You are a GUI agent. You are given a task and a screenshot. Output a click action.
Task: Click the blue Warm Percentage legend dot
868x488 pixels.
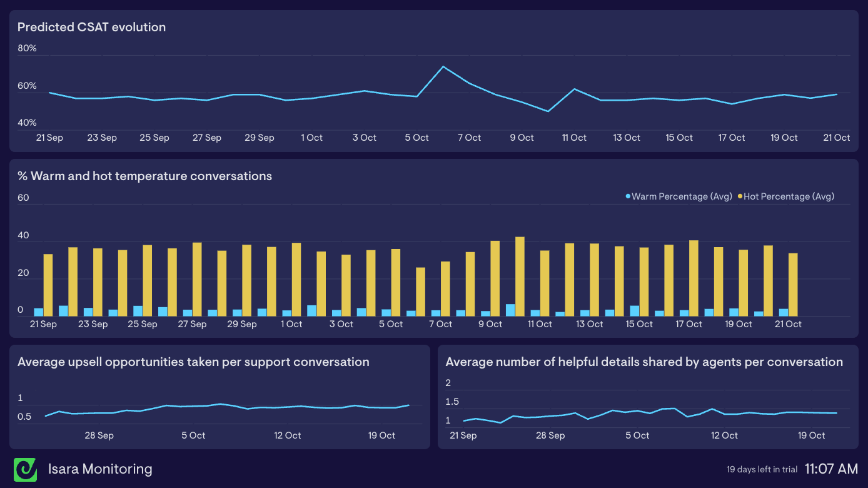pos(628,196)
